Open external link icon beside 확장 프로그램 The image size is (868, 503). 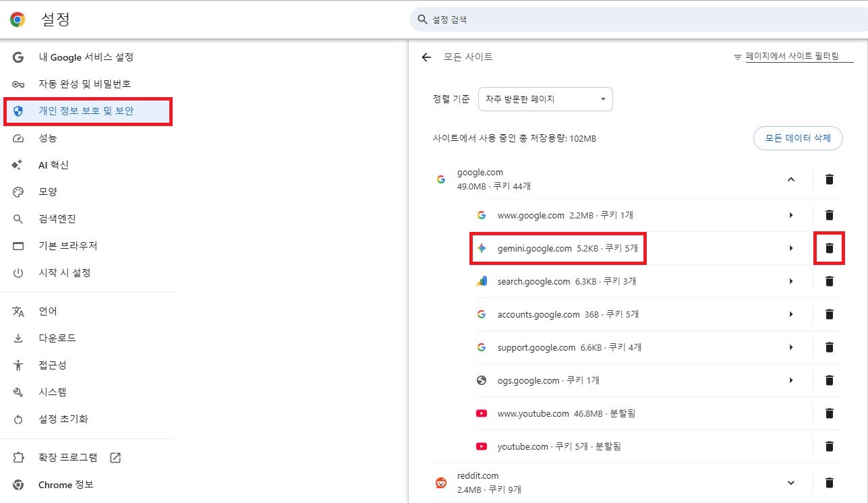[x=115, y=458]
